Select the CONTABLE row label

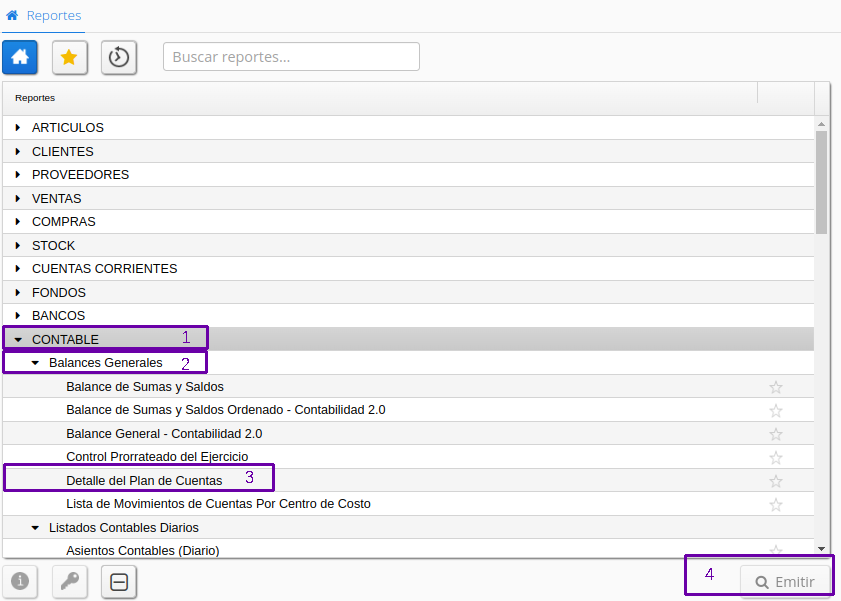65,339
